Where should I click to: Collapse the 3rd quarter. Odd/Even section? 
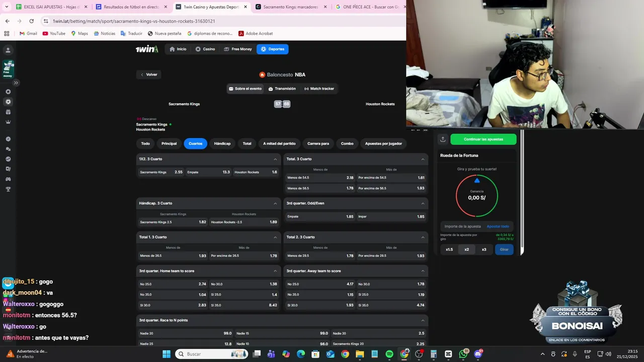(x=423, y=203)
